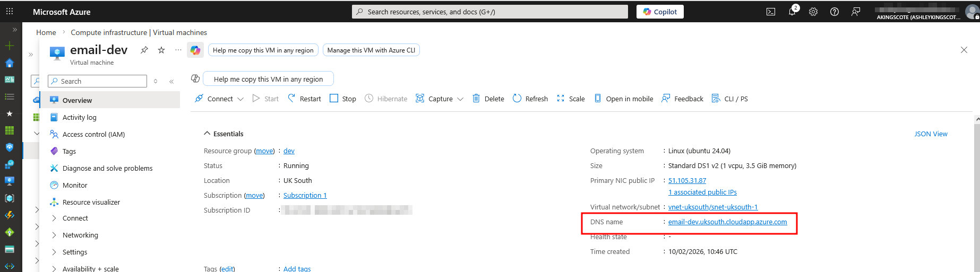
Task: Open the more options ellipsis beside email-dev
Action: [x=178, y=50]
